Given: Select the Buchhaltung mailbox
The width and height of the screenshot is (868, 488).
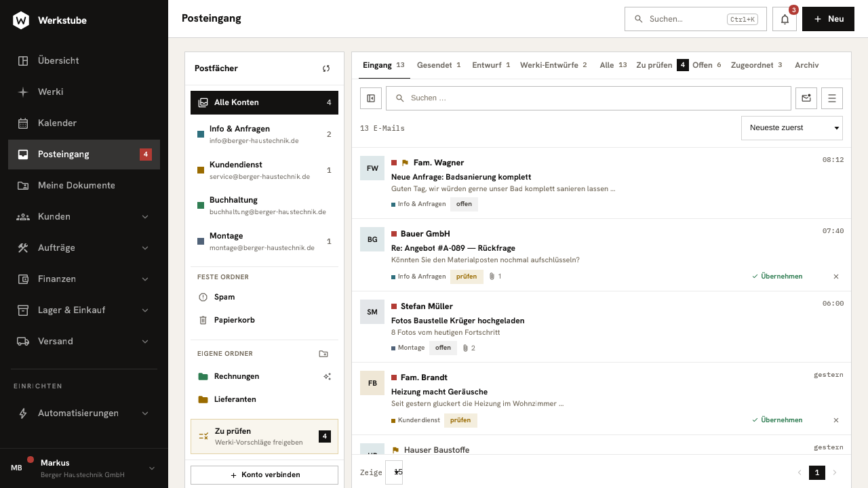Looking at the screenshot, I should pos(264,205).
